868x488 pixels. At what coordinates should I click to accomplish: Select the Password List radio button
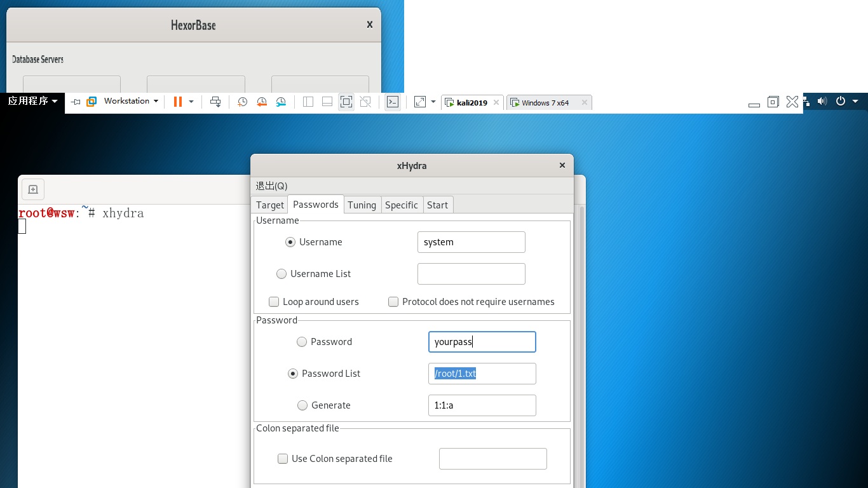tap(293, 374)
